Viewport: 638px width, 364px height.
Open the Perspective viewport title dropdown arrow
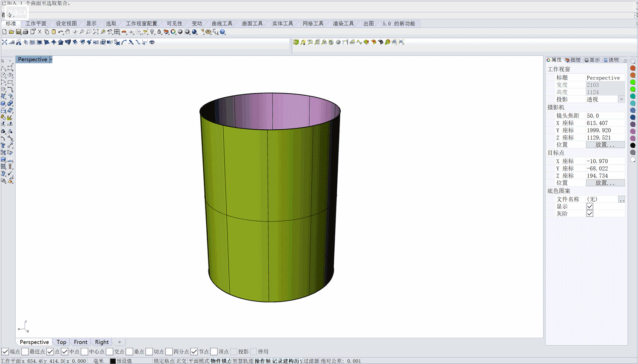point(51,60)
